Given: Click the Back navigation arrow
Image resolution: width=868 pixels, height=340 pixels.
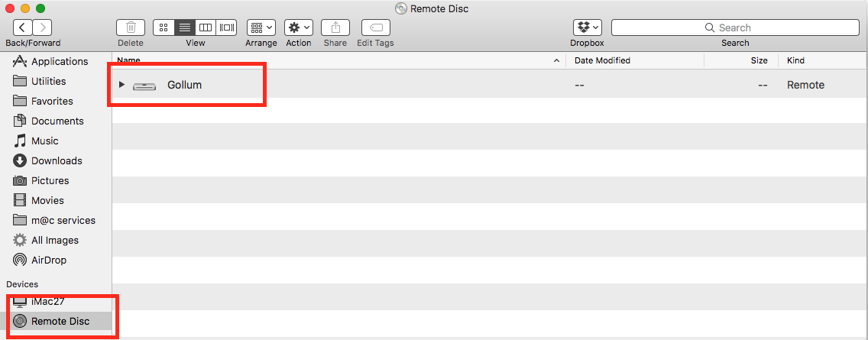Looking at the screenshot, I should click(x=23, y=28).
